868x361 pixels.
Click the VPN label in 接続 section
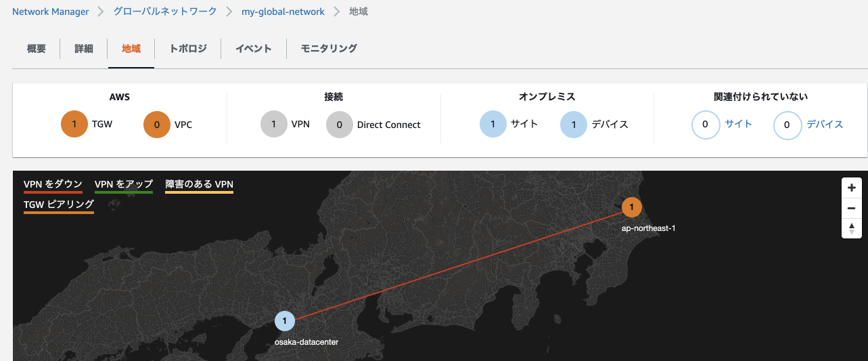point(300,125)
